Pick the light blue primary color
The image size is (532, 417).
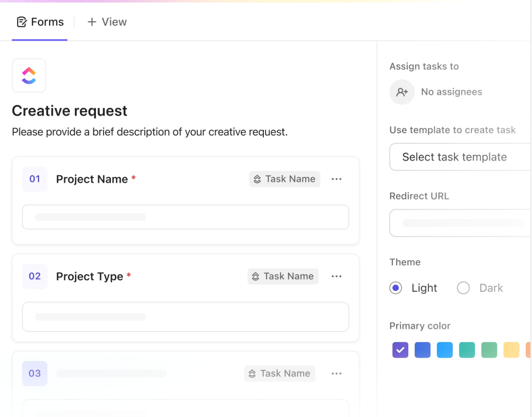coord(444,350)
